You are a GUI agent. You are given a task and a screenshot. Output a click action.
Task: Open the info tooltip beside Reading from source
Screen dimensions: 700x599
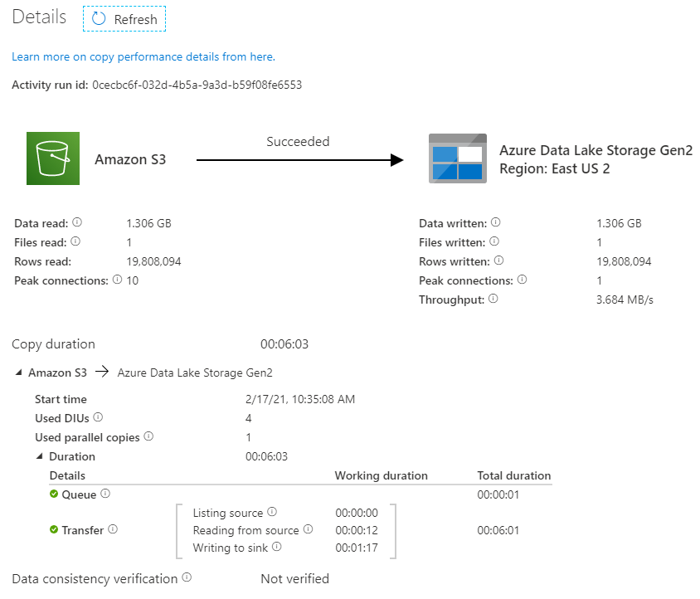306,529
